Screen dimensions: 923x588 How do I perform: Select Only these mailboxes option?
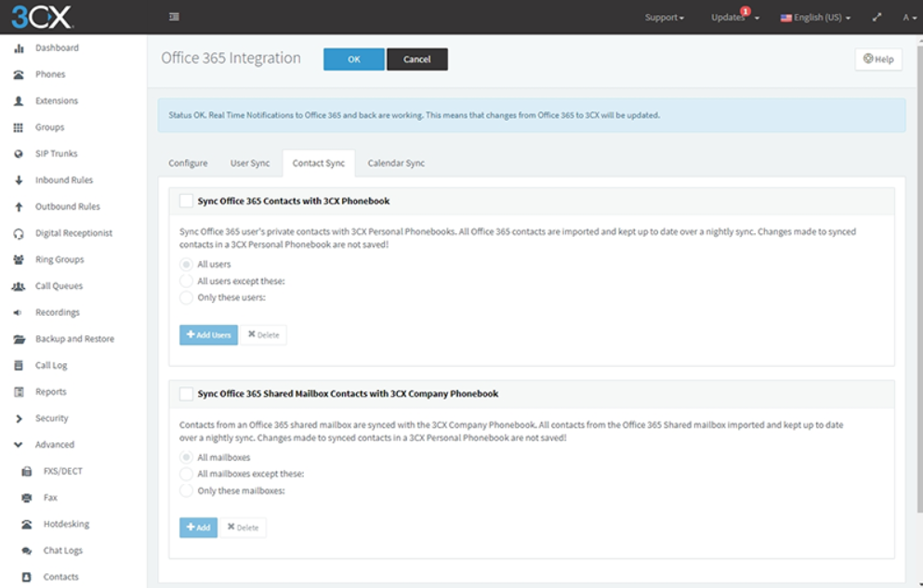186,490
